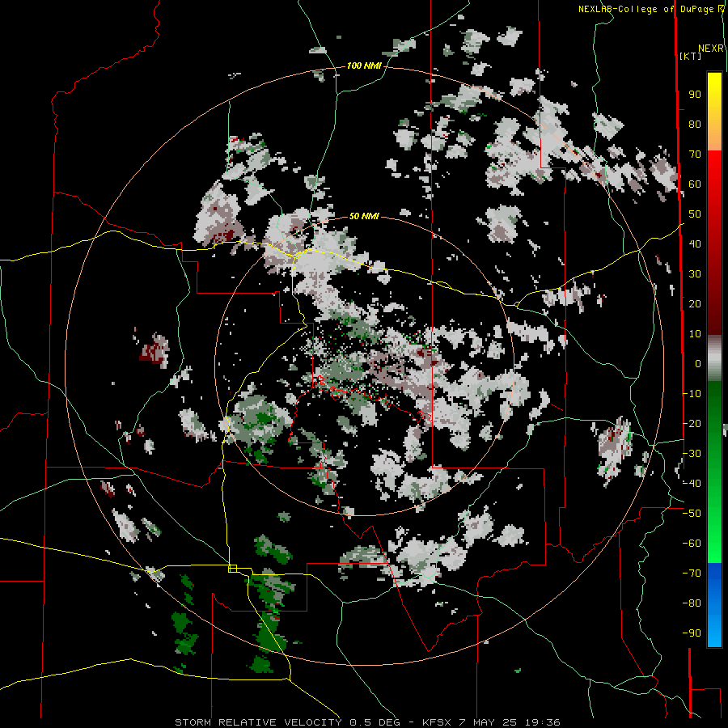
Task: Click the "-50" tick label on the scale
Action: coord(692,514)
